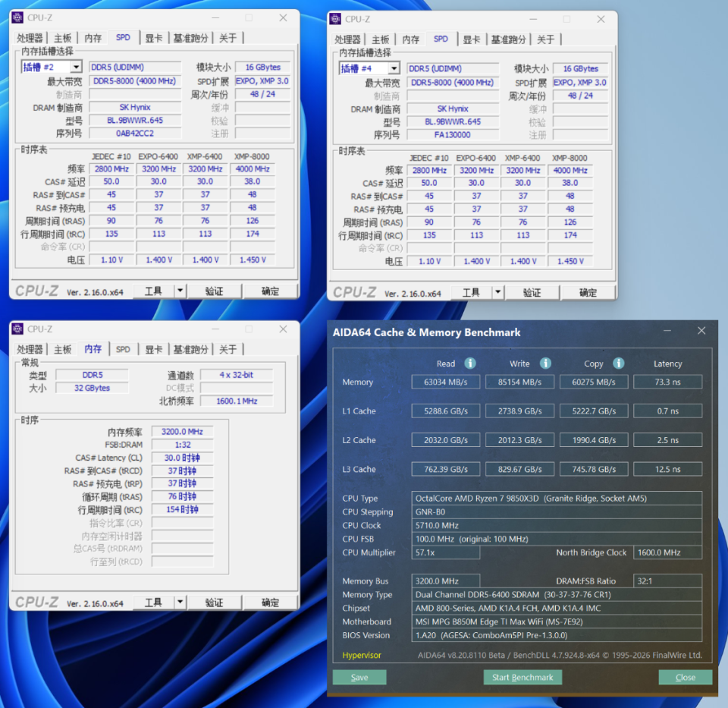The height and width of the screenshot is (708, 728).
Task: Expand tools arrow in slot #2 CPU-Z window
Action: tap(180, 291)
